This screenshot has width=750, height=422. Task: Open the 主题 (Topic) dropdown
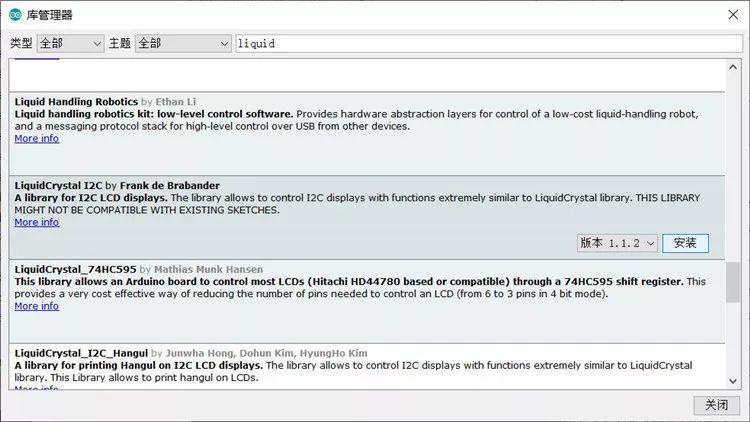183,44
